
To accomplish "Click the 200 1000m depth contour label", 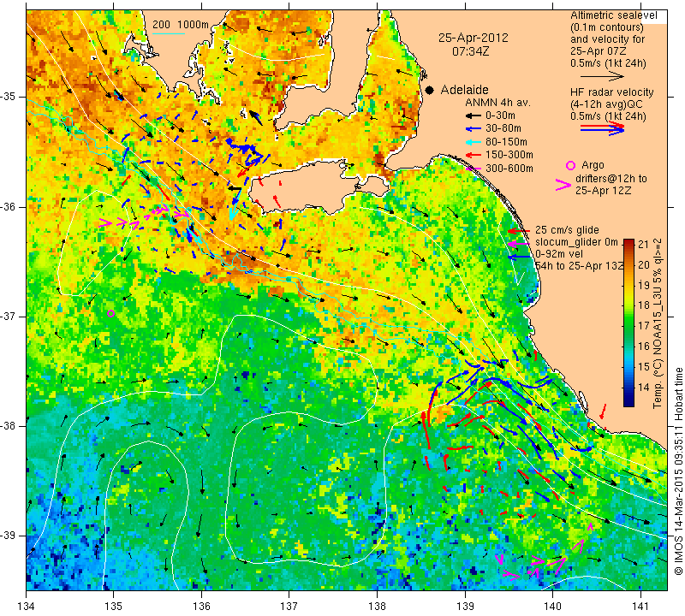I will tap(181, 25).
